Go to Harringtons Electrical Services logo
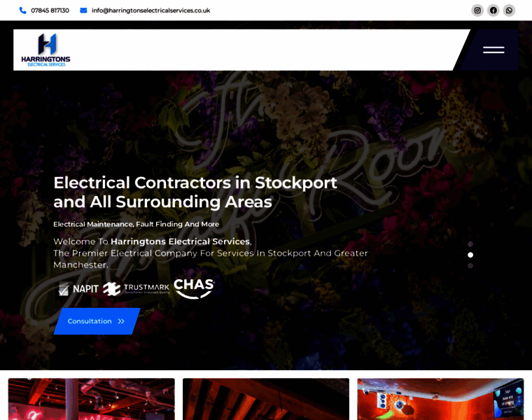 45,50
